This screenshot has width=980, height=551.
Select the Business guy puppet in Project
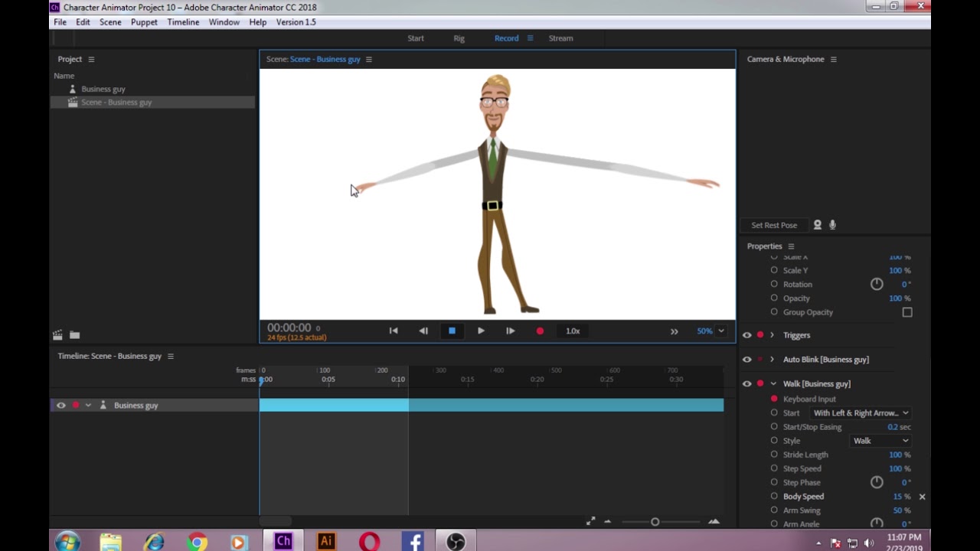tap(103, 89)
